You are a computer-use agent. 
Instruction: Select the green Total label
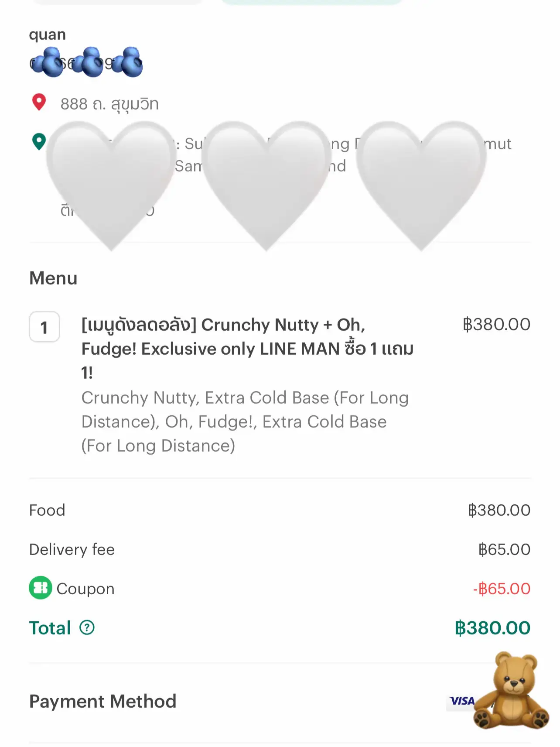pos(50,628)
